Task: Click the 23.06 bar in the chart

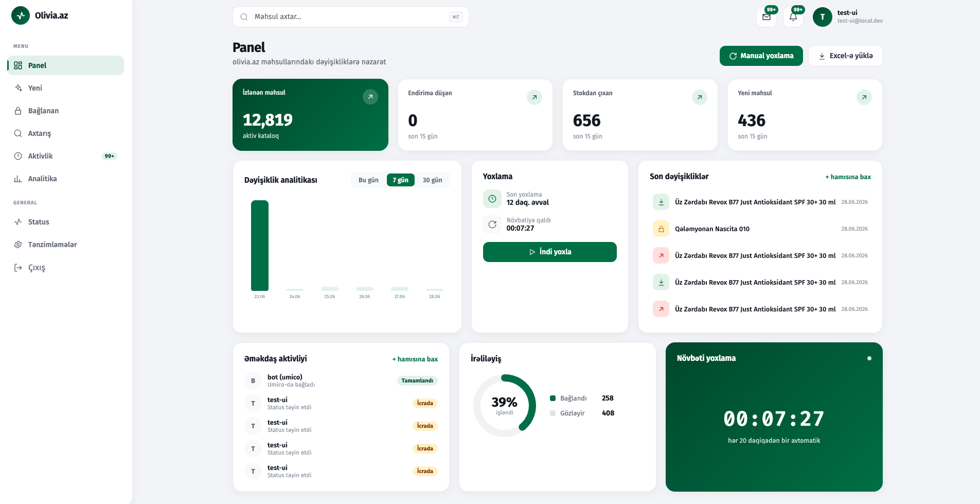Action: 260,246
